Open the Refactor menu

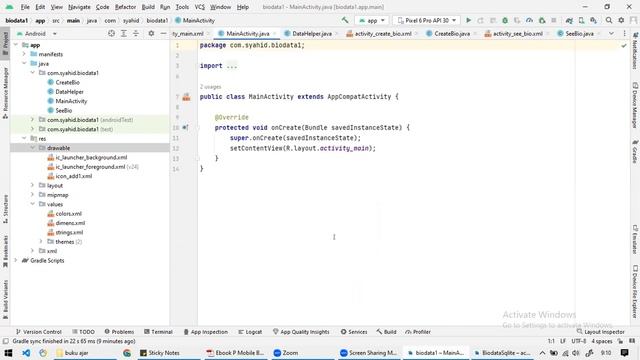coord(125,7)
